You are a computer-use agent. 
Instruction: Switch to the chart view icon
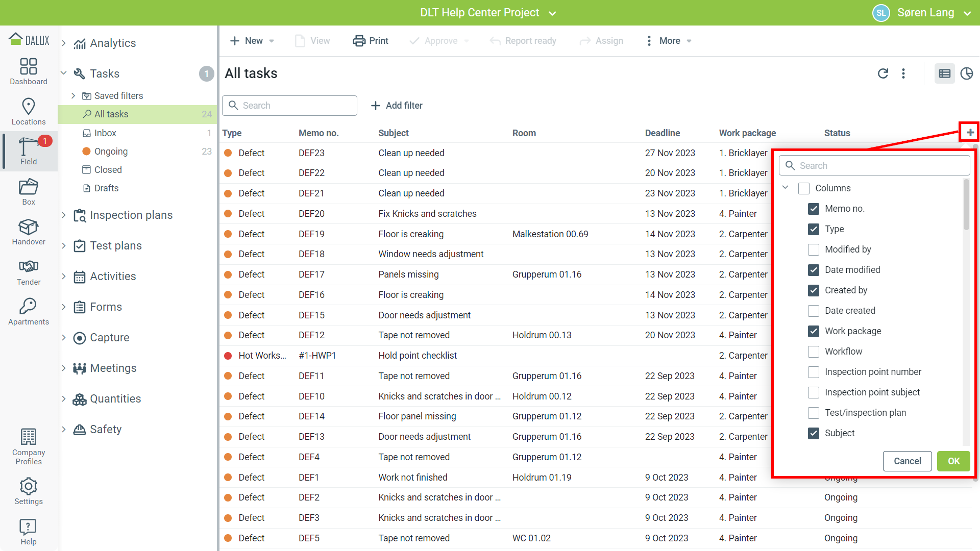point(967,73)
